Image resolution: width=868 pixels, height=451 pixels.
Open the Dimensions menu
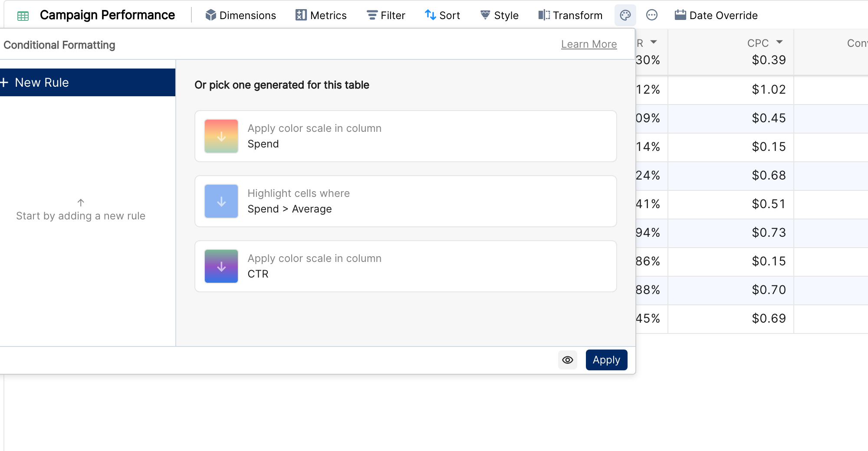[240, 15]
